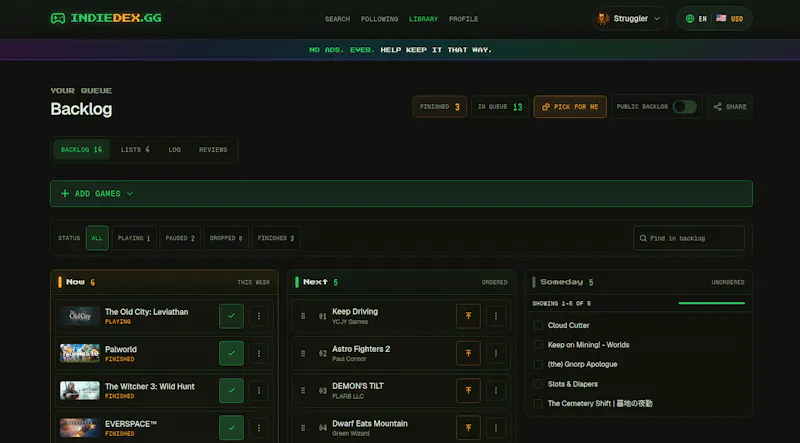Click the checkmark button for EVERSPACE

pyautogui.click(x=232, y=428)
